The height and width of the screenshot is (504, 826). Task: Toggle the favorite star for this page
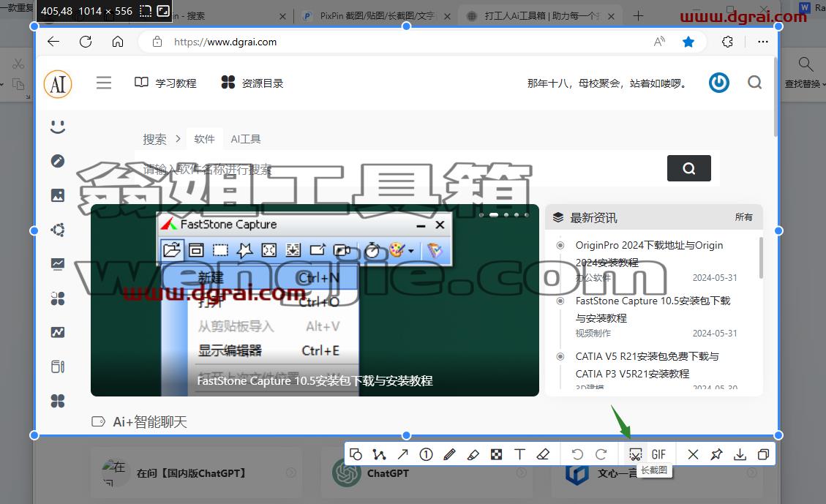(688, 42)
